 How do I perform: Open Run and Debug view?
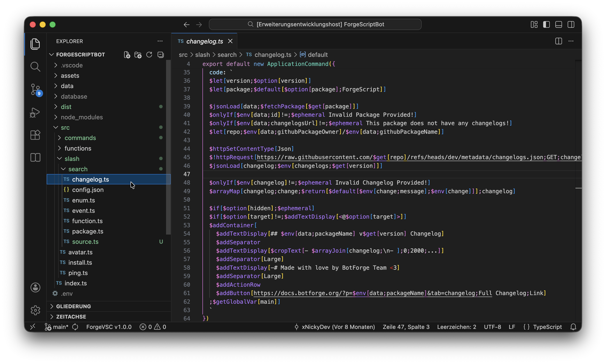point(35,112)
